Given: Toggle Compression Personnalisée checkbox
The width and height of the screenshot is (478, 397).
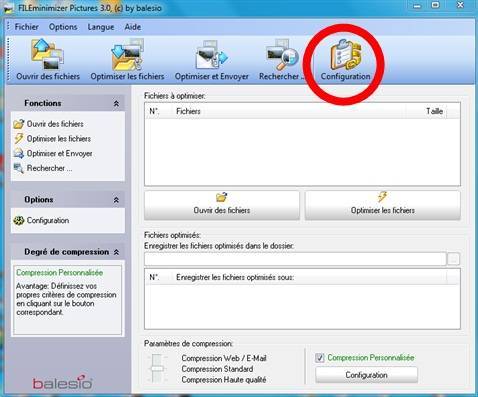Looking at the screenshot, I should click(x=319, y=358).
